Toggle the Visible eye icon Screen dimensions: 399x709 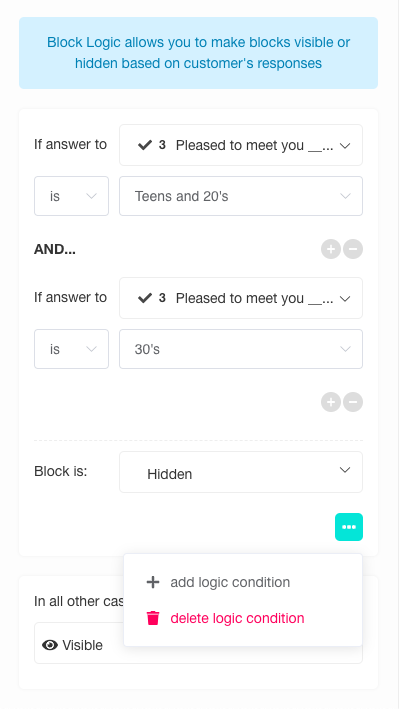click(50, 645)
